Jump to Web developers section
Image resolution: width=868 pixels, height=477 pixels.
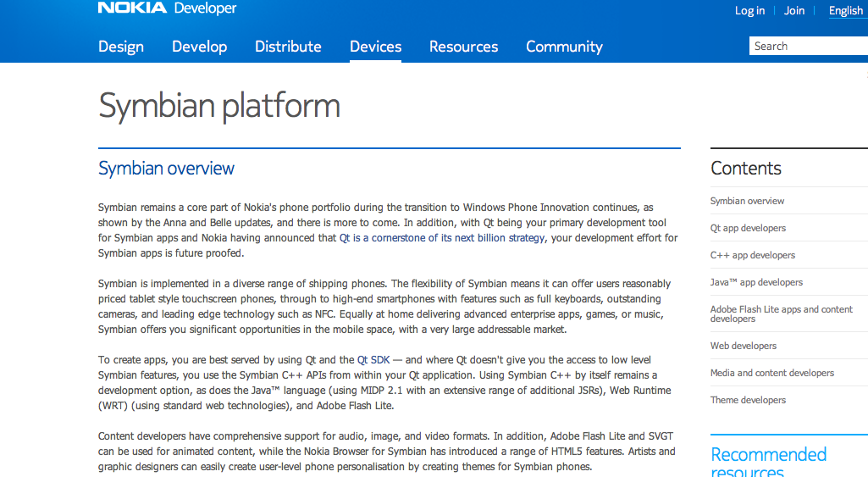coord(743,346)
